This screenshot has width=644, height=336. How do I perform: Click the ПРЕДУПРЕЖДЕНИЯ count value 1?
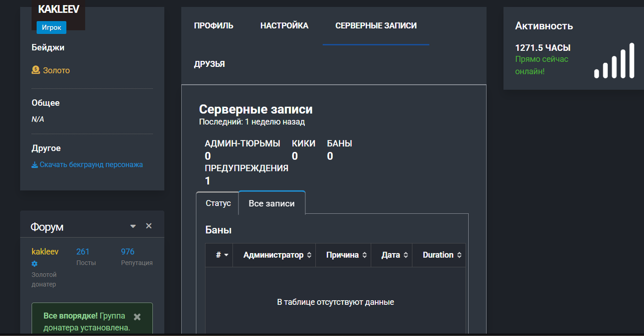pyautogui.click(x=207, y=181)
